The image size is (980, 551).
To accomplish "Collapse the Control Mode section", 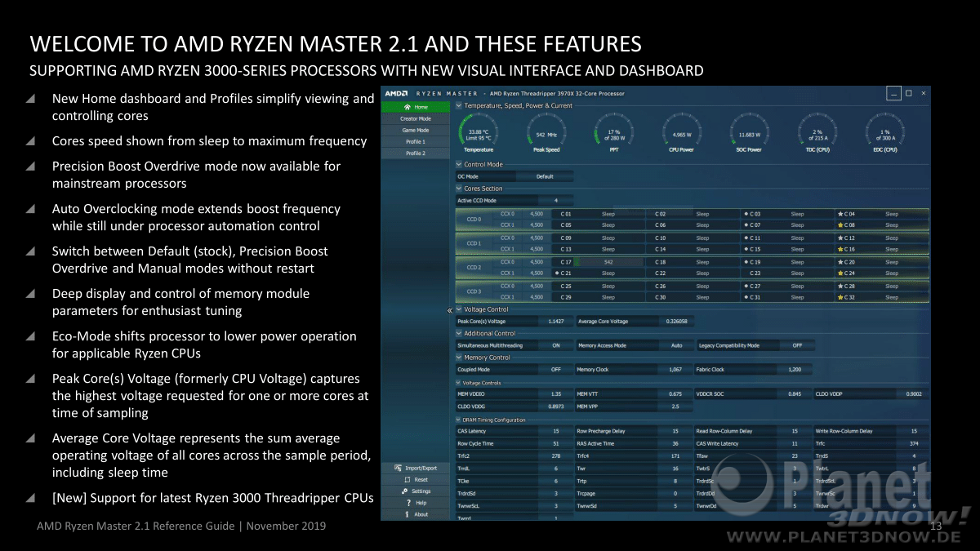I will tap(459, 165).
